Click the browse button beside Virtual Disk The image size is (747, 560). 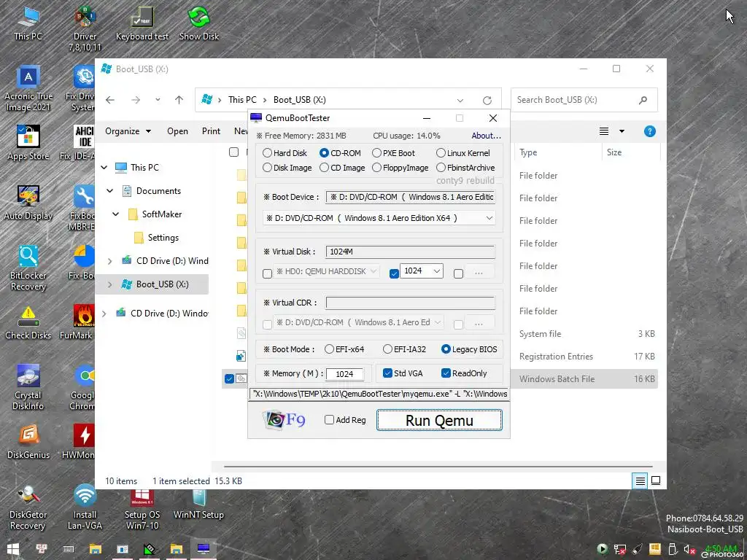479,273
